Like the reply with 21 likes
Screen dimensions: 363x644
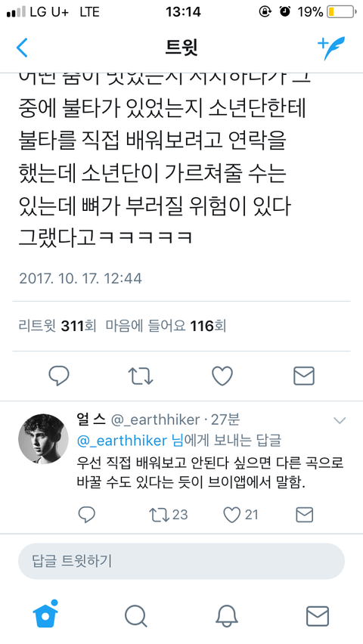click(240, 514)
